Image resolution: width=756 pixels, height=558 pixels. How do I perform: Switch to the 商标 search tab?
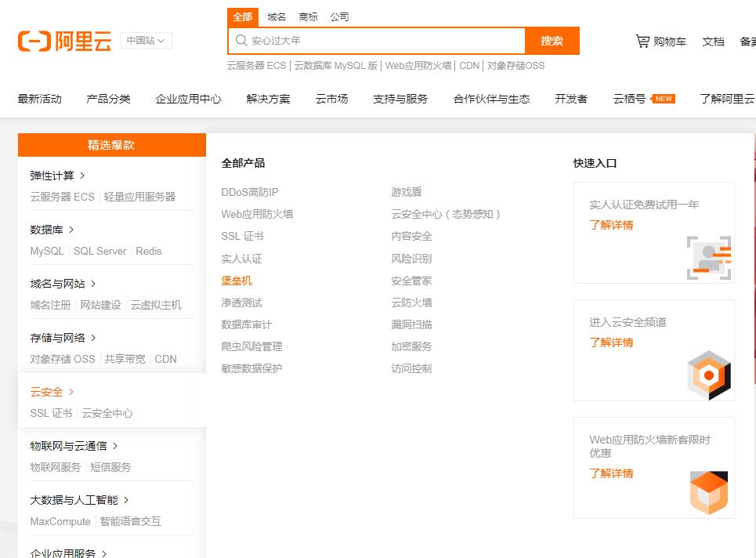point(307,16)
